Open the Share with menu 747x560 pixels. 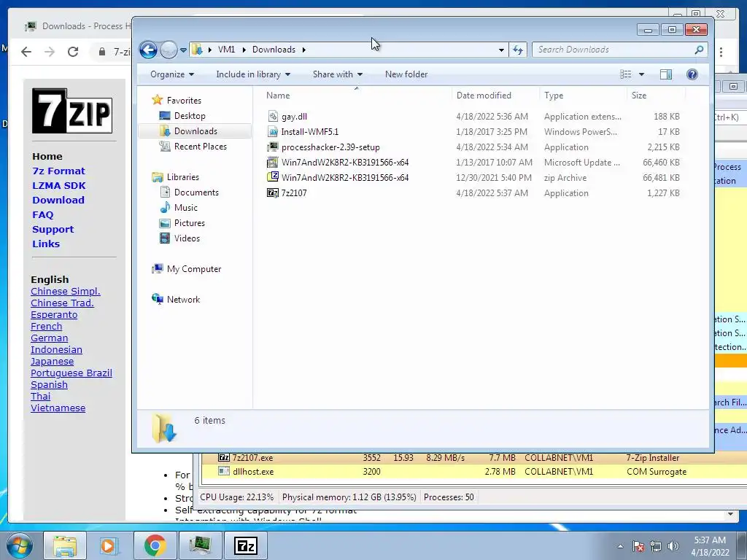tap(337, 74)
